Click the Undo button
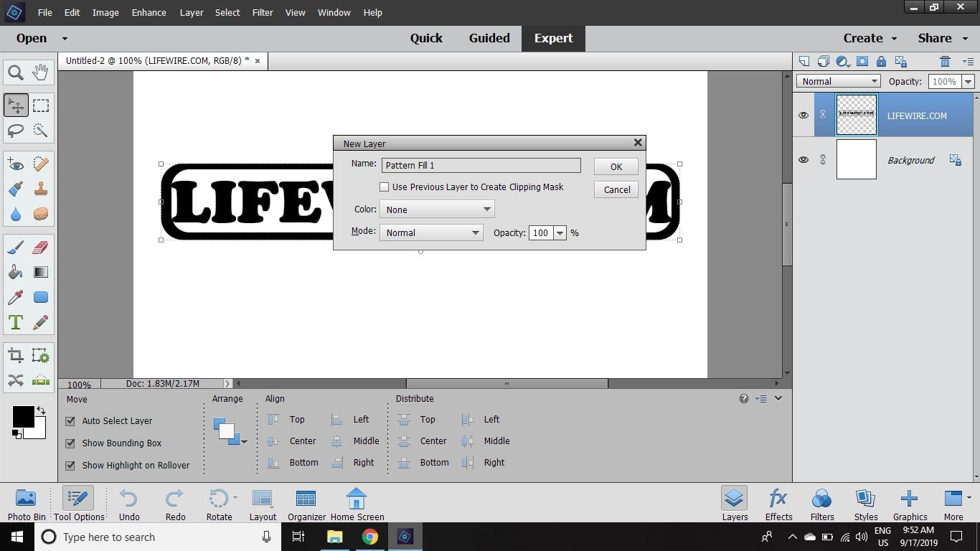This screenshot has height=551, width=980. pos(129,504)
